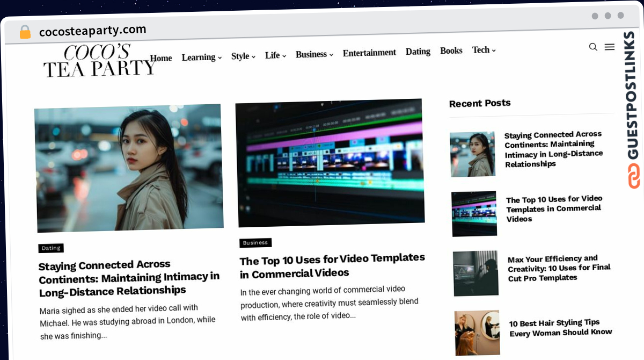Open 10 Best Hair Styling Tips post link
The image size is (644, 360).
[x=561, y=327]
